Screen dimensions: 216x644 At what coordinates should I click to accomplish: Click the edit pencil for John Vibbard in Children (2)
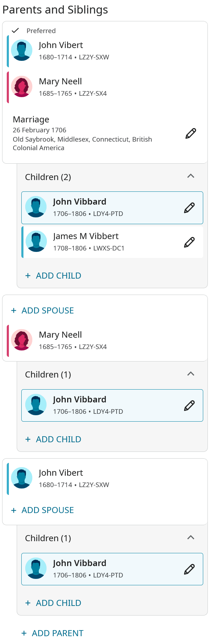tap(189, 208)
